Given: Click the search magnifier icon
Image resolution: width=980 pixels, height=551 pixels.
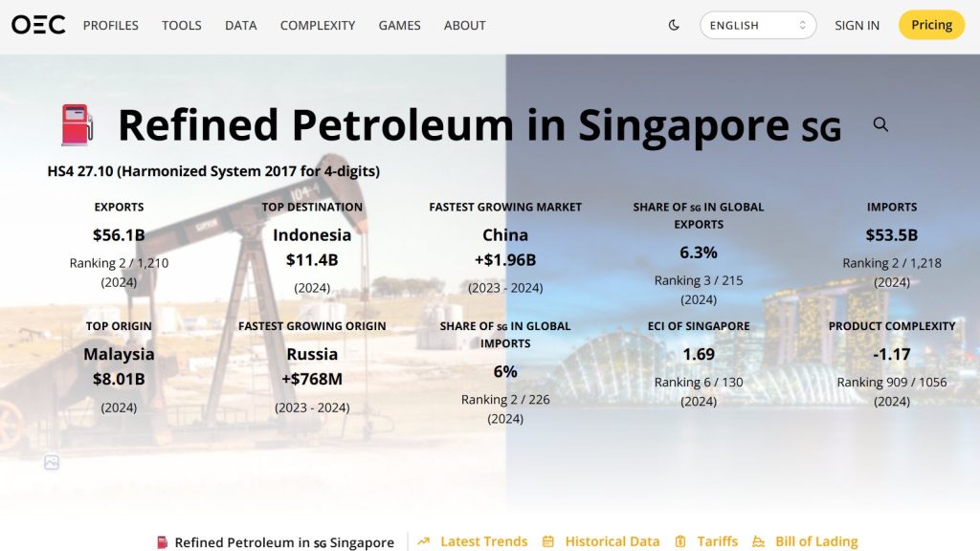Looking at the screenshot, I should (x=880, y=124).
